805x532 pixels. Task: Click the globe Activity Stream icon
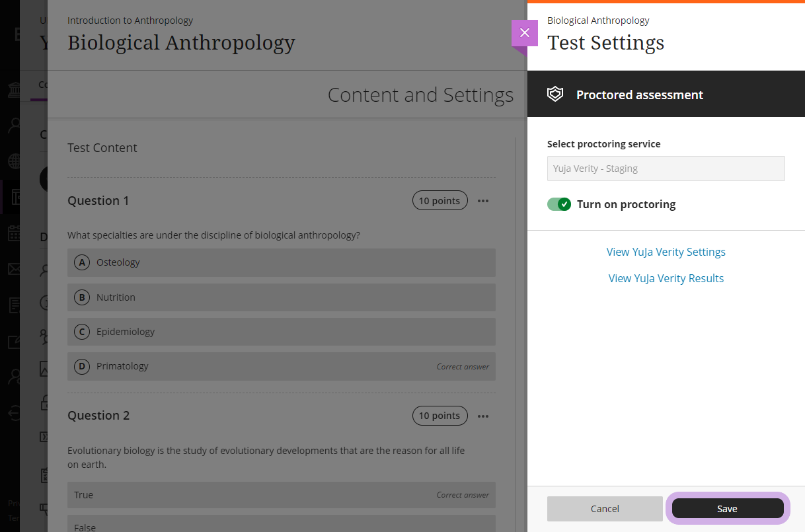click(x=14, y=161)
